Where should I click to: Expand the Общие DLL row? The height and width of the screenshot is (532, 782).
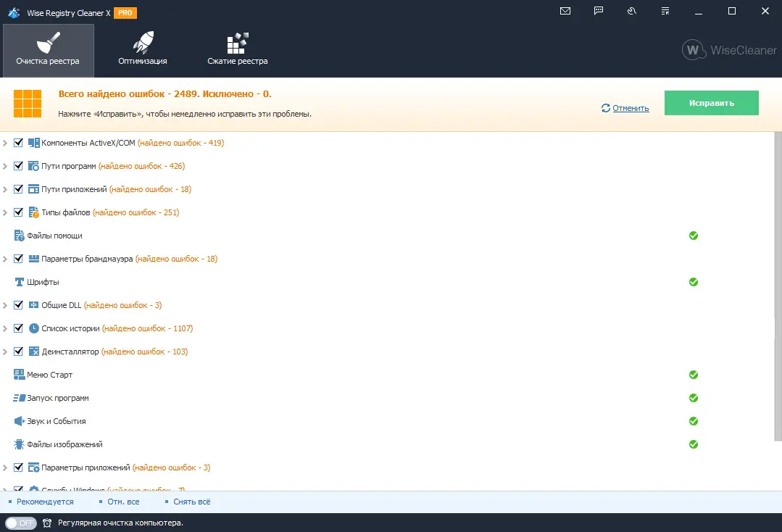click(x=5, y=305)
